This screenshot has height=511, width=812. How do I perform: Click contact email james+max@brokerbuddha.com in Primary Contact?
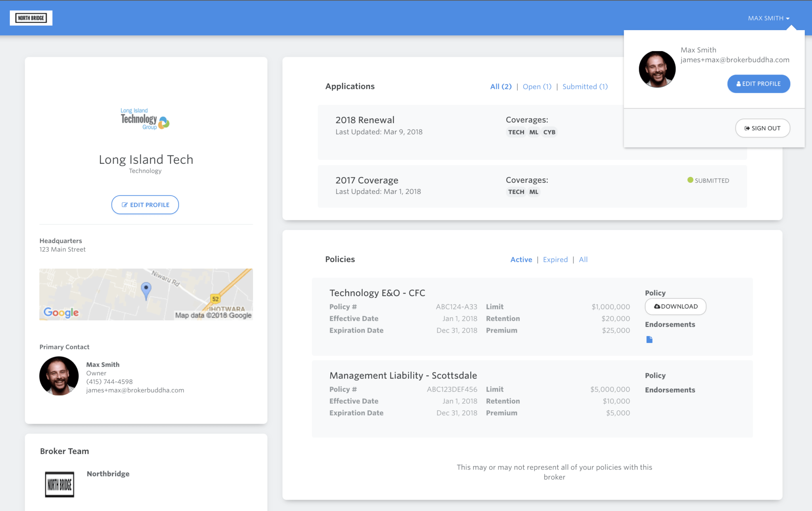click(135, 390)
